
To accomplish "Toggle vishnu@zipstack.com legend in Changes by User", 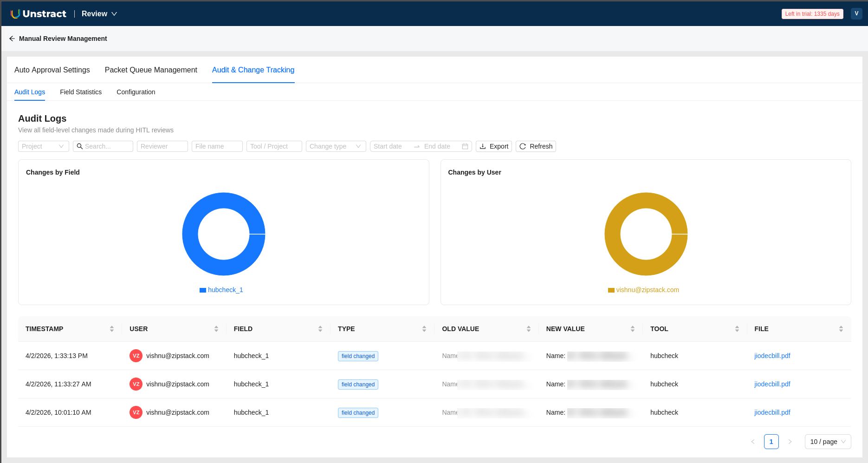I will 643,290.
